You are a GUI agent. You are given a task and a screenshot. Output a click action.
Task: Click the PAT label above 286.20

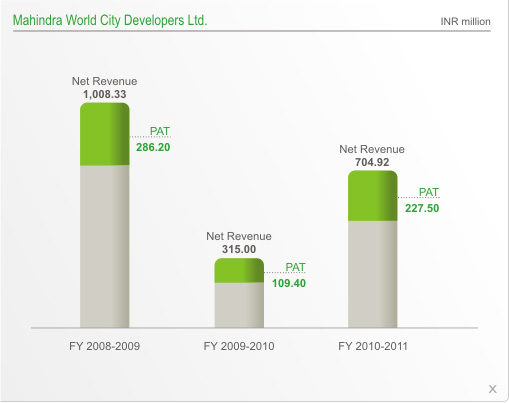(160, 131)
